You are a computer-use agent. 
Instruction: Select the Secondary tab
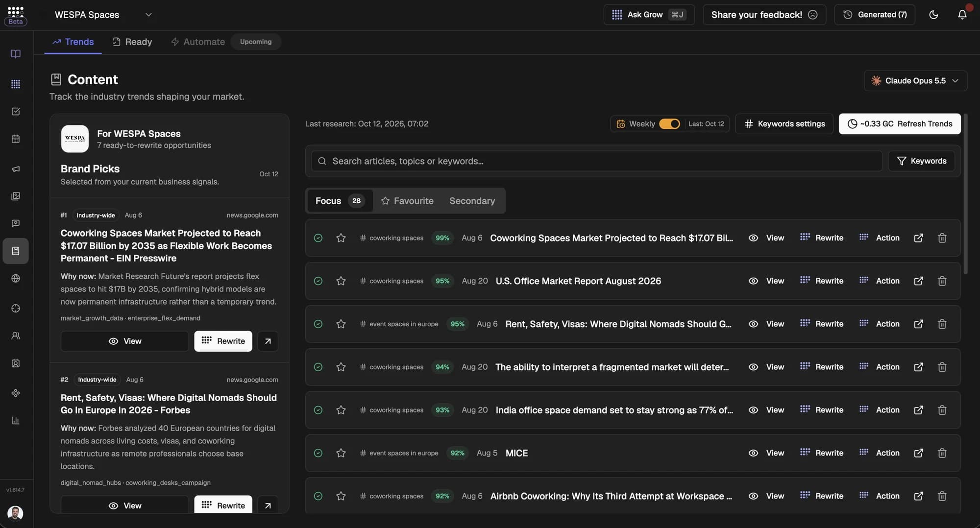coord(472,201)
